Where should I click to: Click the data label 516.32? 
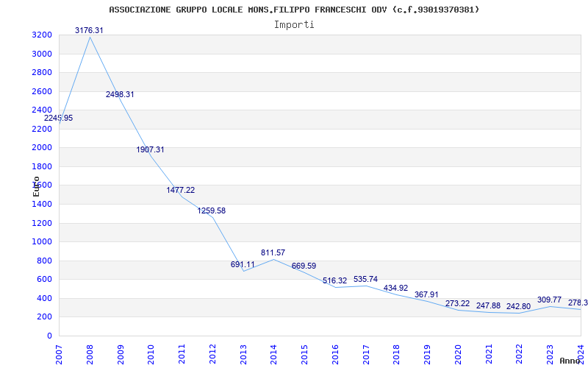[335, 280]
